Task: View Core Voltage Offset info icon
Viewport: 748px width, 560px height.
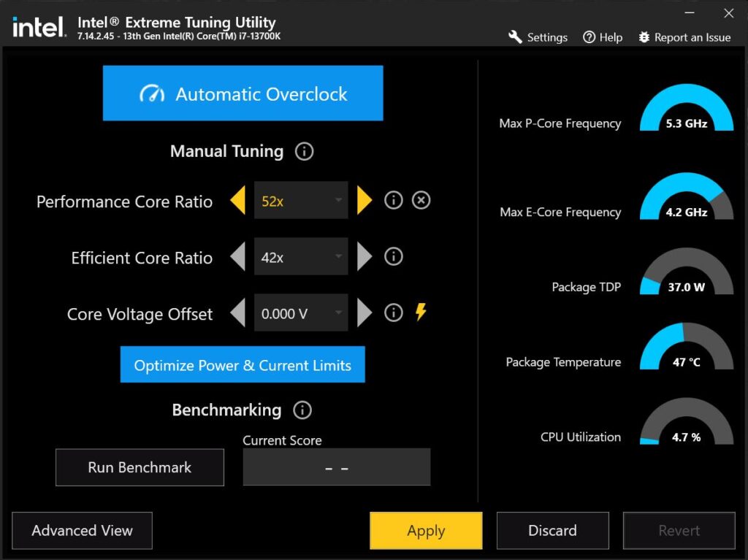Action: 394,313
